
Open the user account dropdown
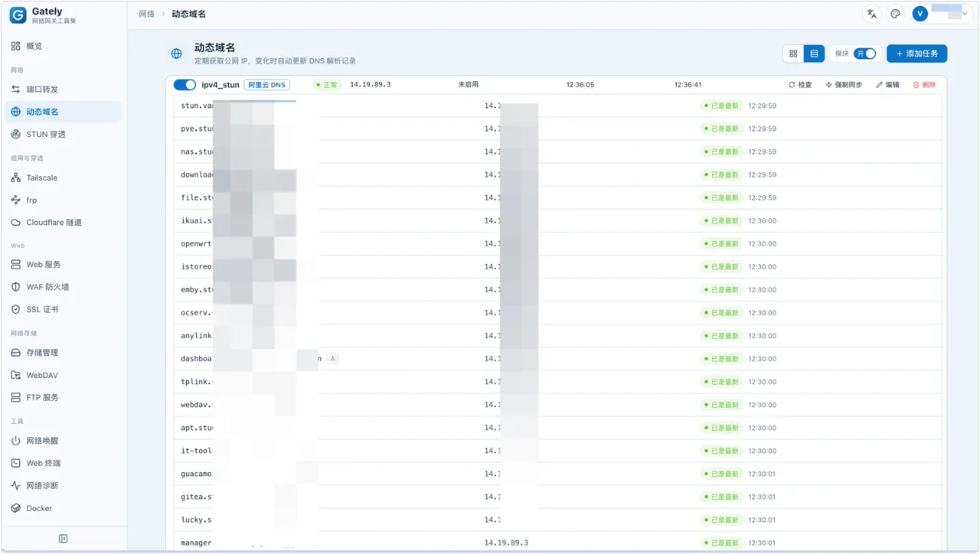(940, 13)
